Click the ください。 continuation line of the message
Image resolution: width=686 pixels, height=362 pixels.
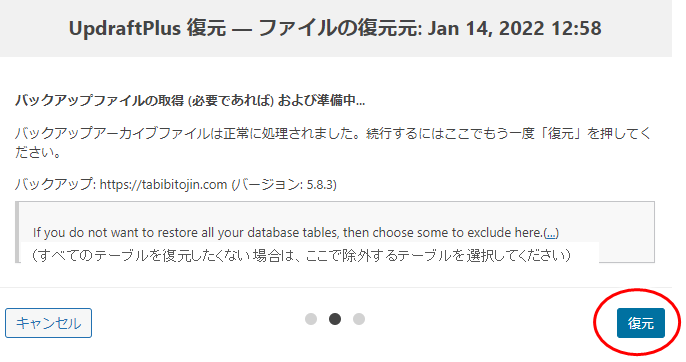click(x=38, y=152)
